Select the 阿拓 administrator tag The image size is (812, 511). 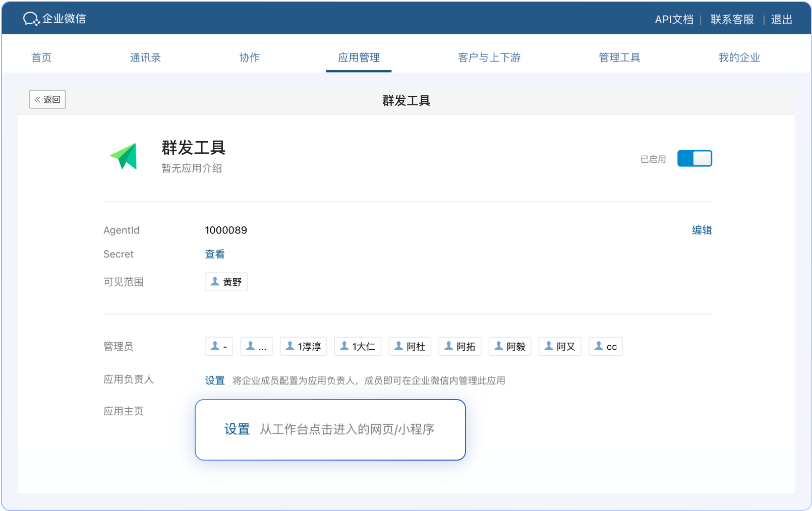460,346
